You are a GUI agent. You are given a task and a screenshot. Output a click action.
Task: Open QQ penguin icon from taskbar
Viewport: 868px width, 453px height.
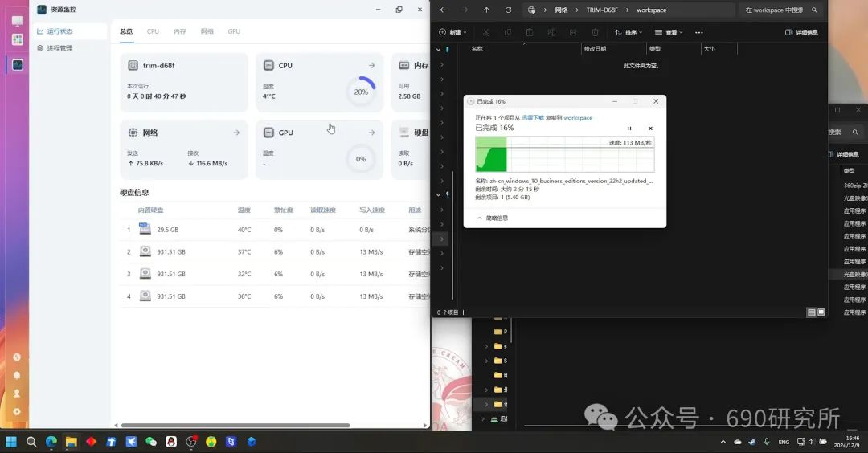tap(171, 442)
